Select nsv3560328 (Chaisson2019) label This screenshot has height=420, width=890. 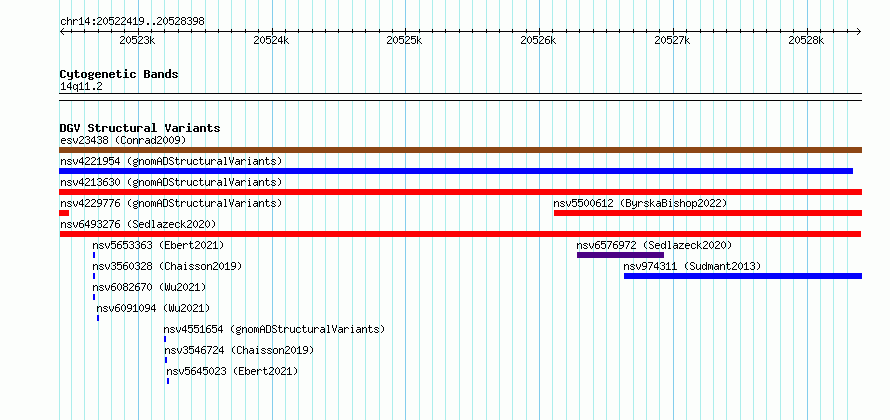coord(167,266)
